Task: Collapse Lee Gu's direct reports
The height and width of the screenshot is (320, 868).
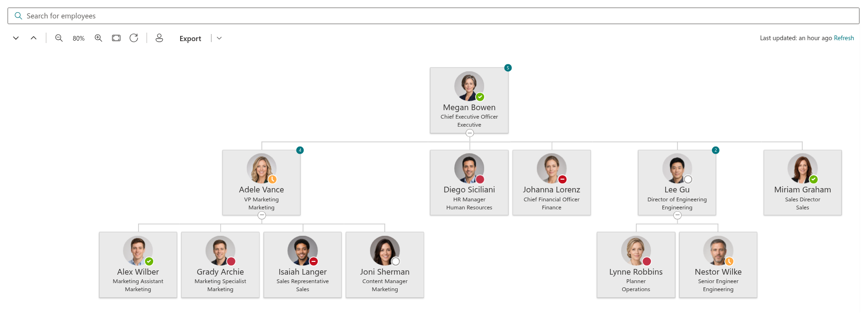Action: (677, 216)
